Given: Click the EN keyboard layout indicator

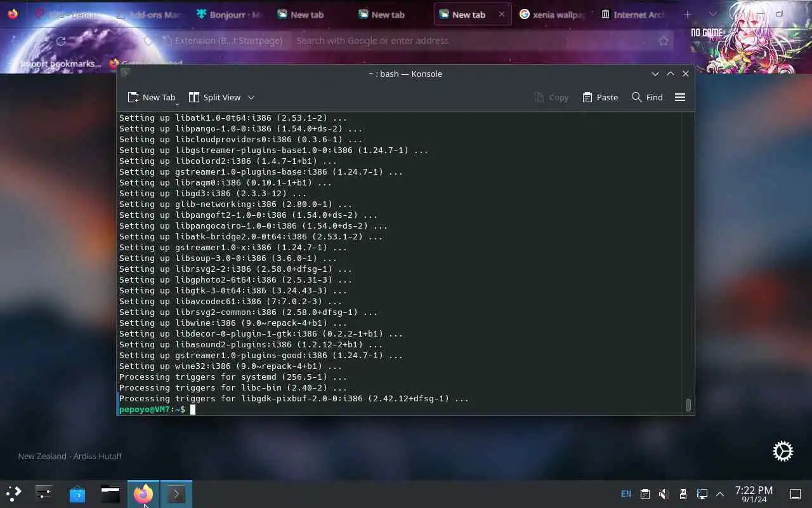Looking at the screenshot, I should point(626,494).
